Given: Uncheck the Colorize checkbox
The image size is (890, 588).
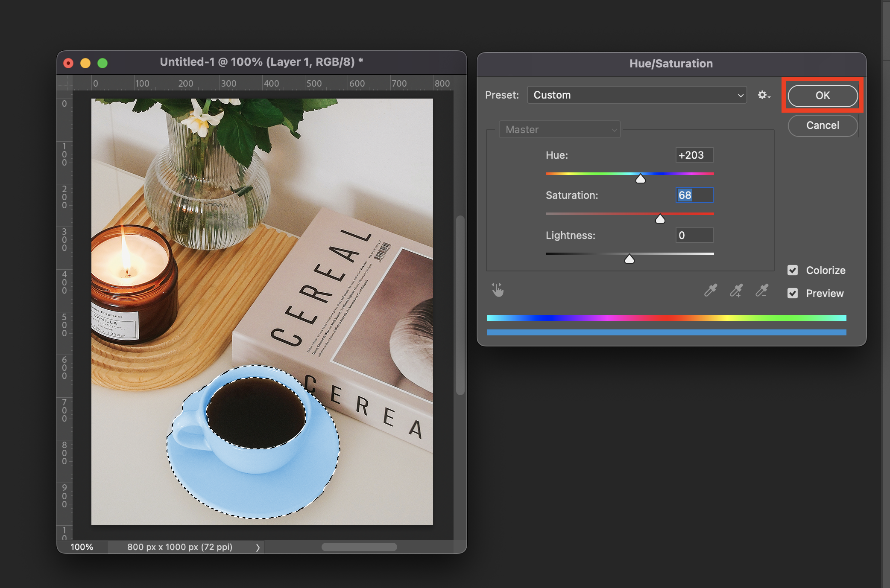Looking at the screenshot, I should coord(793,270).
